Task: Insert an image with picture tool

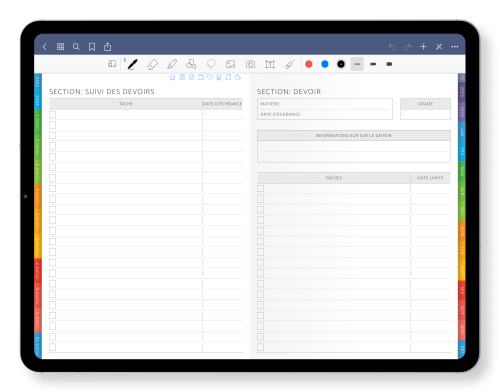Action: pyautogui.click(x=230, y=64)
